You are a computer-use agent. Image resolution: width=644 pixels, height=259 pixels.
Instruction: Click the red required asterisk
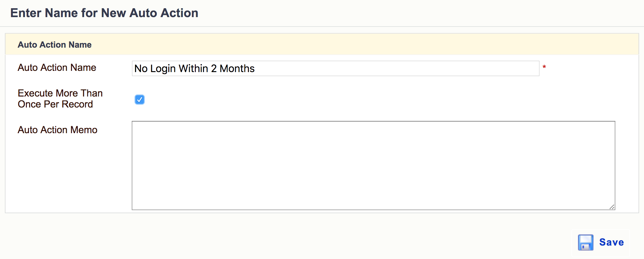pos(544,67)
